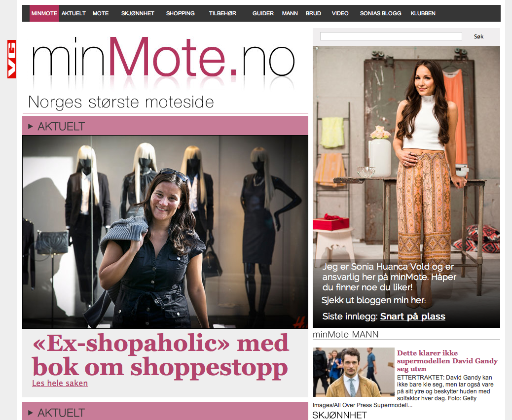Go to the SHOPPING section
Viewport: 512px width, 420px height.
point(180,13)
